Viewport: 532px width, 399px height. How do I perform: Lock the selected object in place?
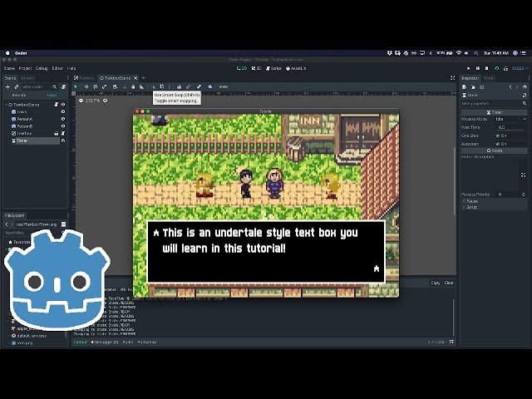pyautogui.click(x=180, y=86)
